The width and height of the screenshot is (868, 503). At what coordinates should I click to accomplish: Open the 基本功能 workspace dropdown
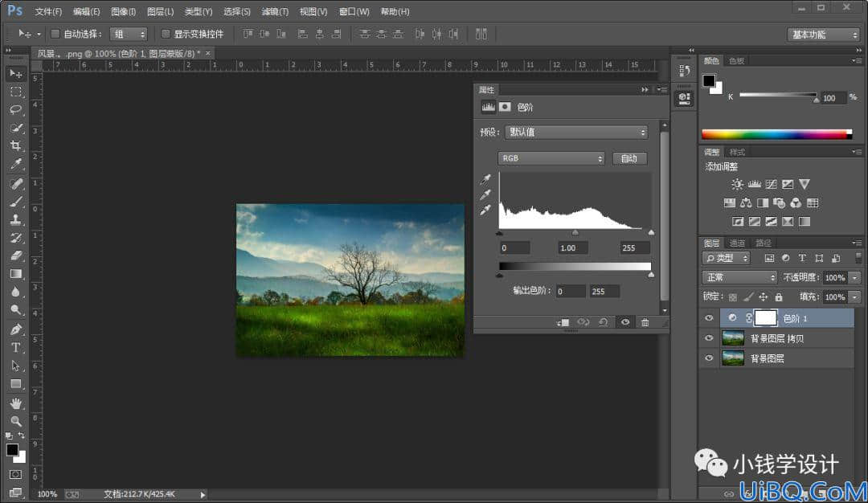pos(824,35)
